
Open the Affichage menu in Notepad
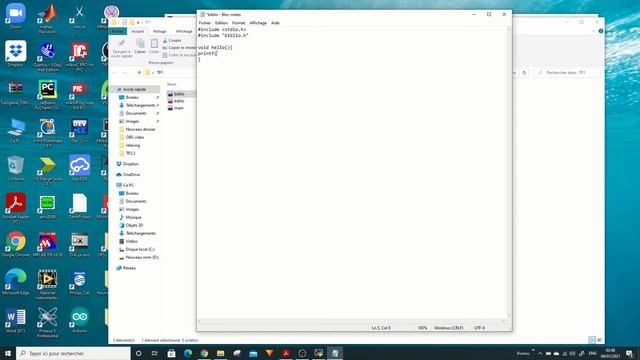tap(258, 23)
